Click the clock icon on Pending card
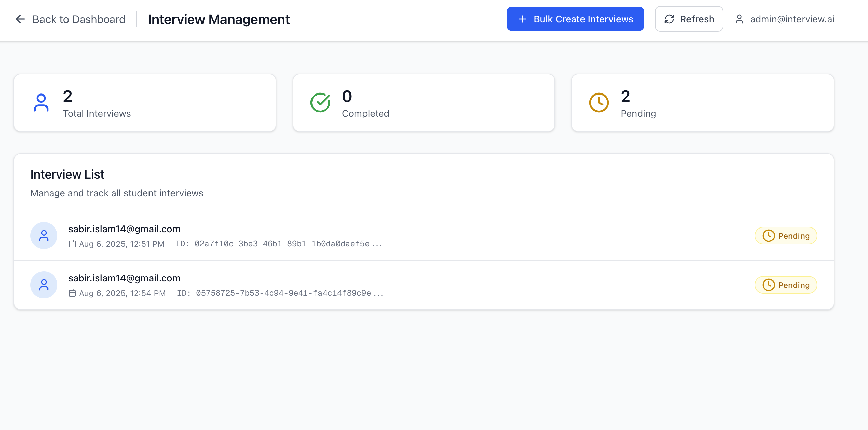The height and width of the screenshot is (430, 868). (x=598, y=102)
